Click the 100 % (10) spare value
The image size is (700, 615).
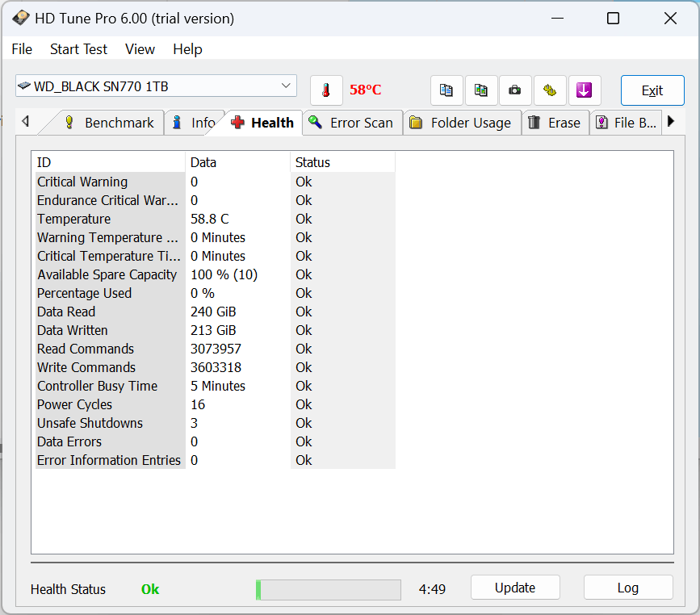coord(224,274)
